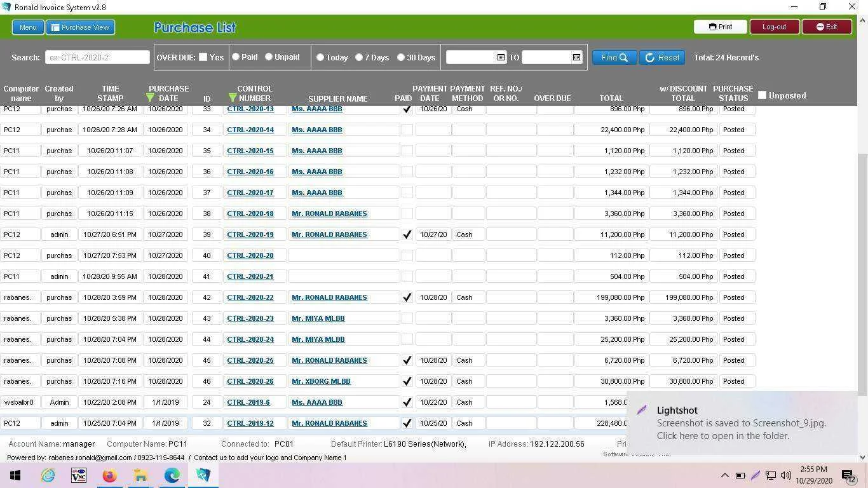Open CTRL-2020-22 purchase record
Screen dimensions: 868x488
click(x=250, y=297)
